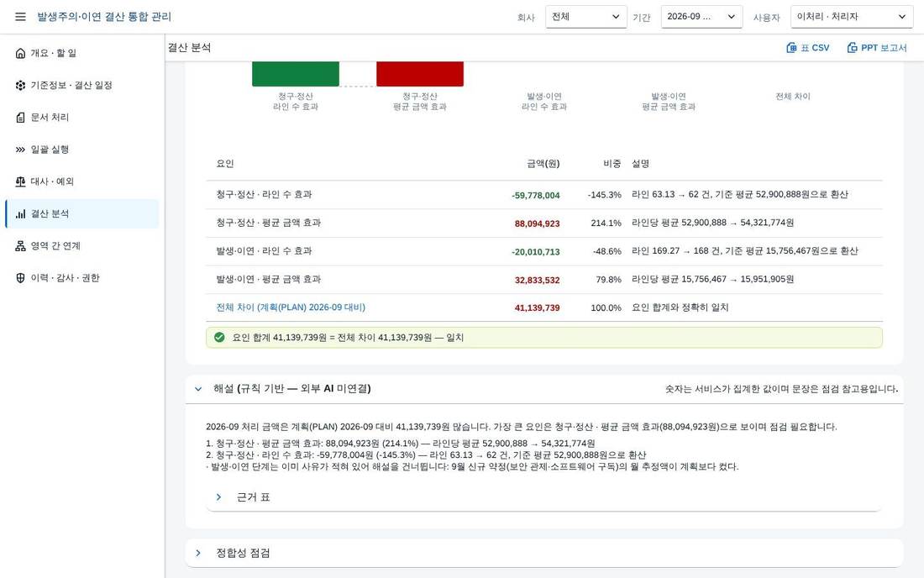The image size is (924, 578).
Task: Select 일괄 실행 in the sidebar
Action: (x=82, y=150)
